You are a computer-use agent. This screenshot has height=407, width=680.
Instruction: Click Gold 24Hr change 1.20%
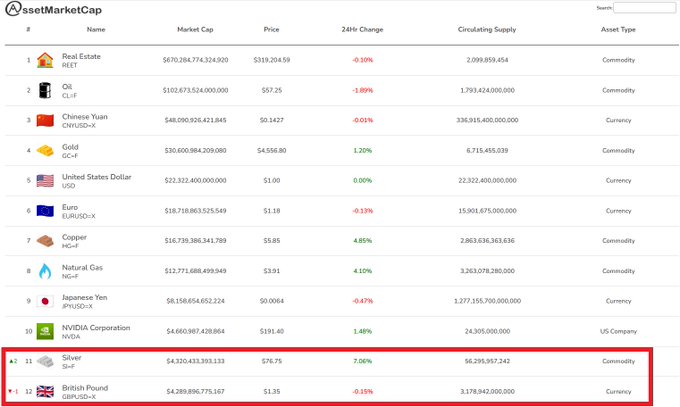click(363, 151)
